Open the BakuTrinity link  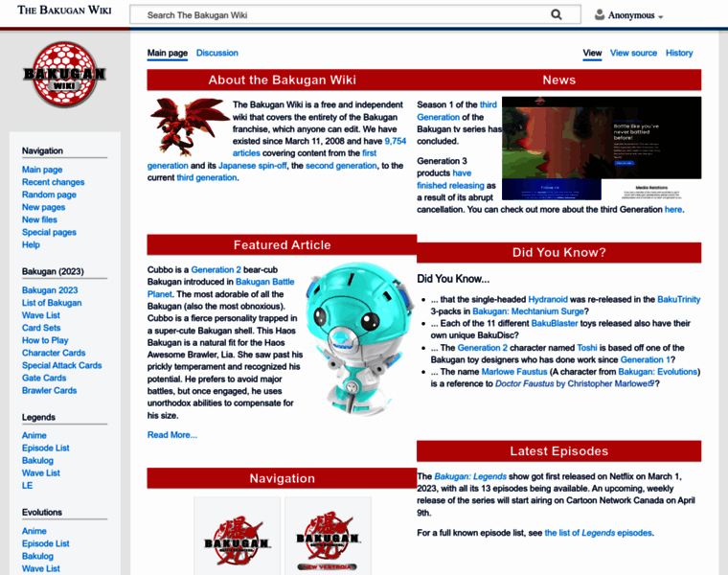679,300
